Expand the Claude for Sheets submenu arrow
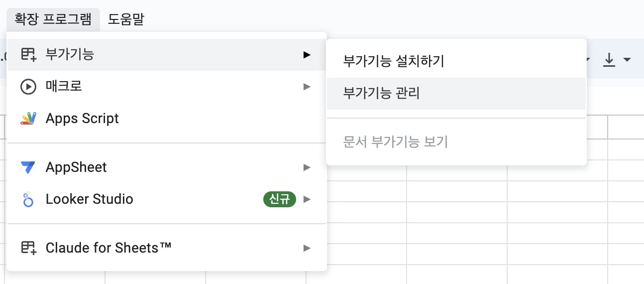 click(x=307, y=248)
